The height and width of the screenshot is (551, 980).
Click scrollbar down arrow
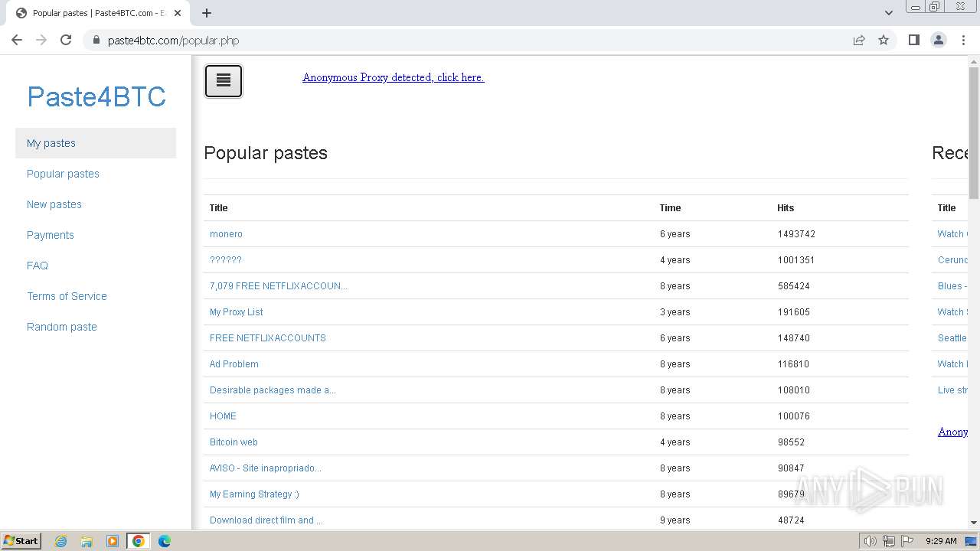(974, 523)
